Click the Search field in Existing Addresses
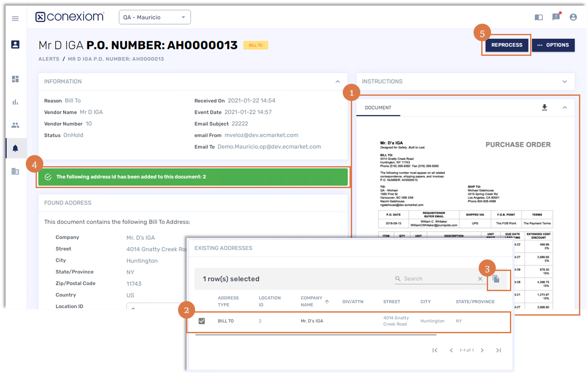 [x=437, y=279]
